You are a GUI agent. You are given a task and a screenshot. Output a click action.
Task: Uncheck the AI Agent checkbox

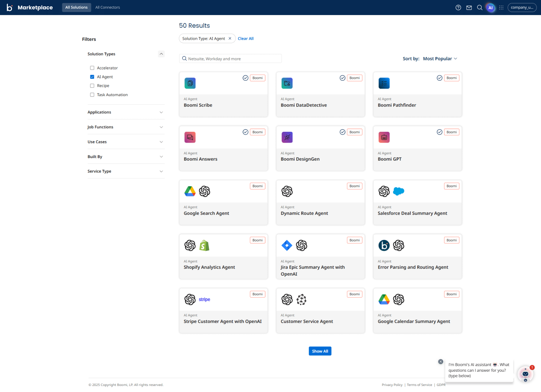click(x=92, y=77)
